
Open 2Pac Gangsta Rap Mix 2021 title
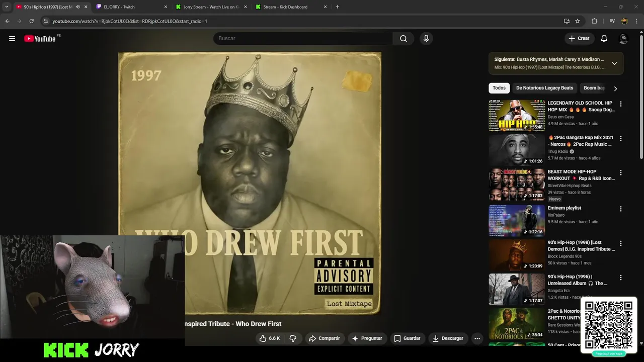pyautogui.click(x=581, y=141)
